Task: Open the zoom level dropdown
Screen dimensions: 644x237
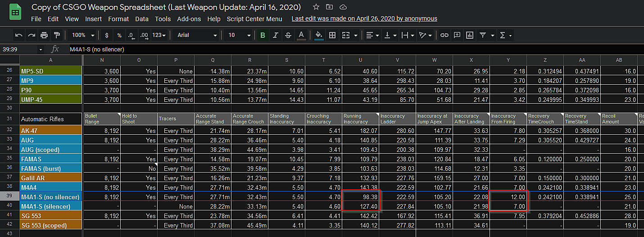Action: [83, 35]
